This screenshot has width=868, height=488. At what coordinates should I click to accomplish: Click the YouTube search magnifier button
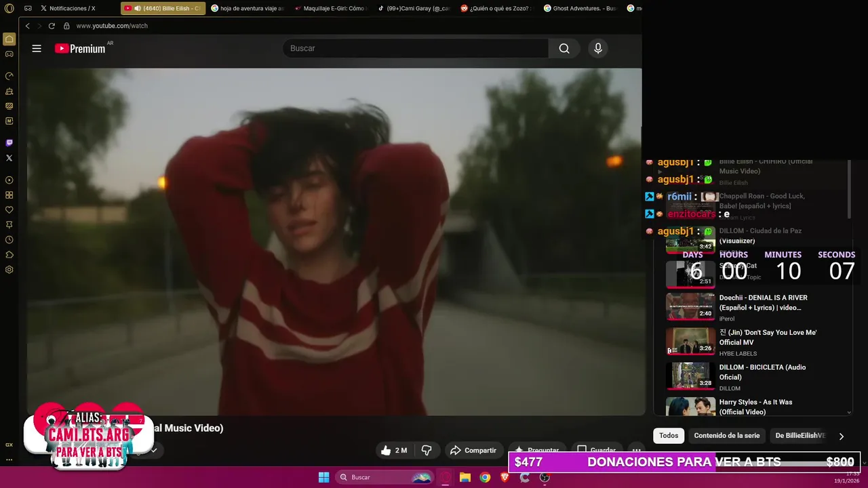564,48
